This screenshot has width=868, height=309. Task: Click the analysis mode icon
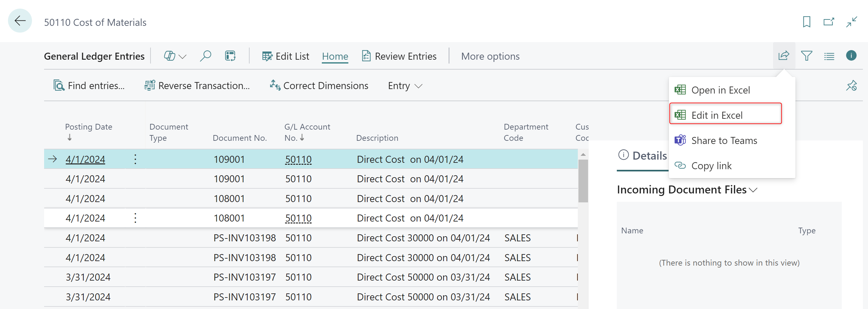[230, 56]
